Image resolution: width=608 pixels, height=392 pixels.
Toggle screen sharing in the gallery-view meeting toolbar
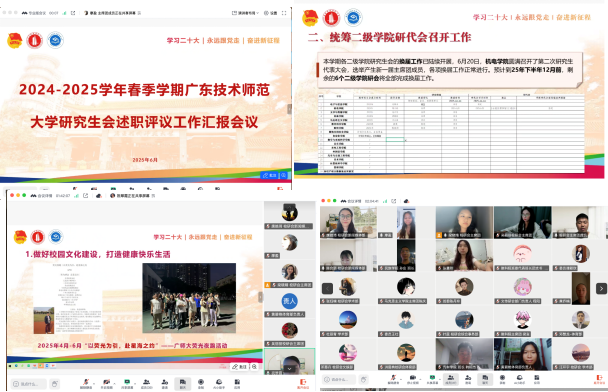[432, 378]
